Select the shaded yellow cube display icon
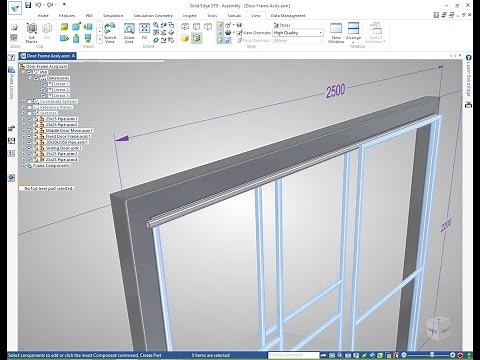The width and height of the screenshot is (480, 360). (x=185, y=38)
